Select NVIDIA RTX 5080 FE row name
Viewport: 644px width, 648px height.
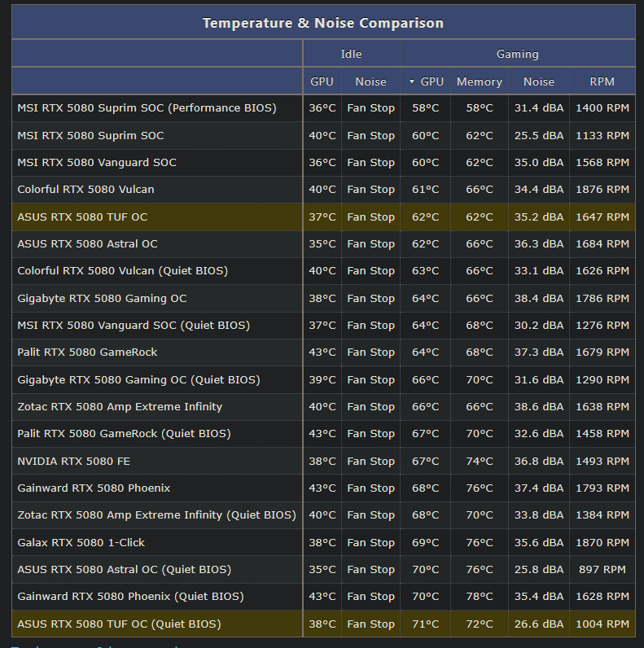click(73, 462)
